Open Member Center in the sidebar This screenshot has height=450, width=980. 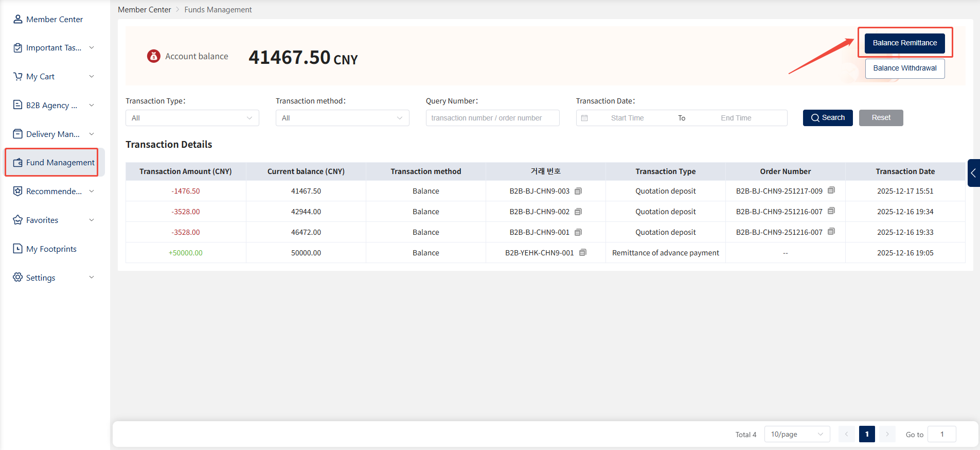[54, 19]
